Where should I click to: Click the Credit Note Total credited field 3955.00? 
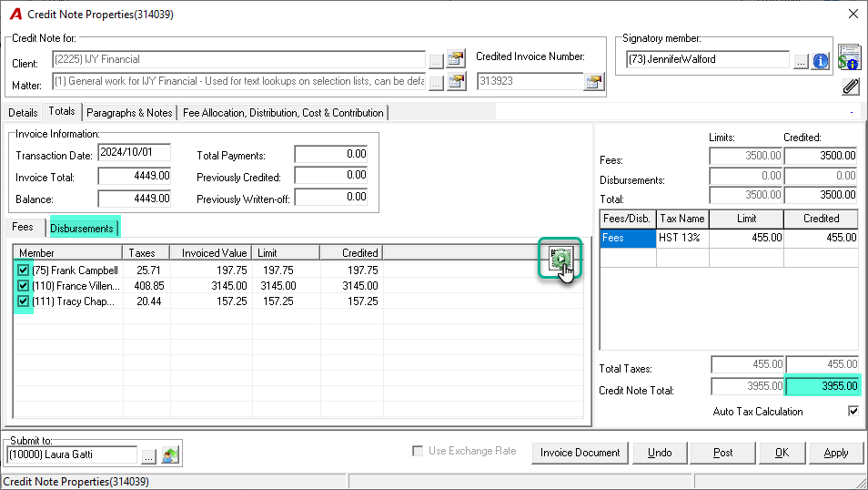pos(822,386)
